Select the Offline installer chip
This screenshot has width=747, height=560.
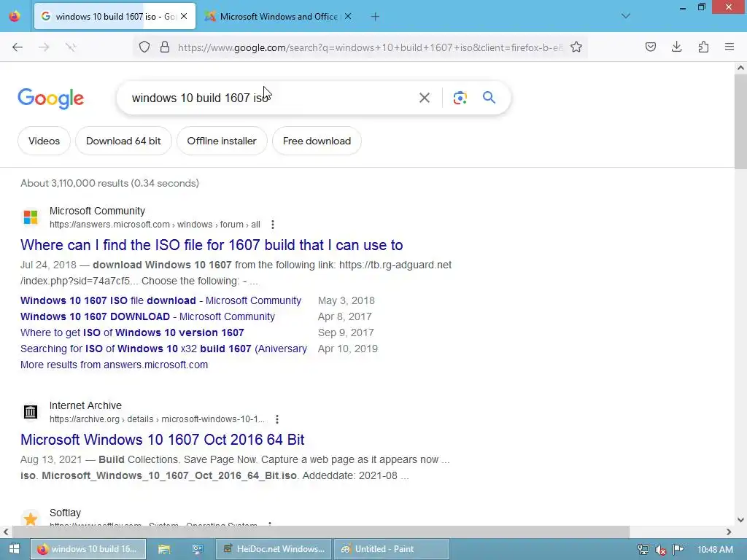[x=222, y=141]
